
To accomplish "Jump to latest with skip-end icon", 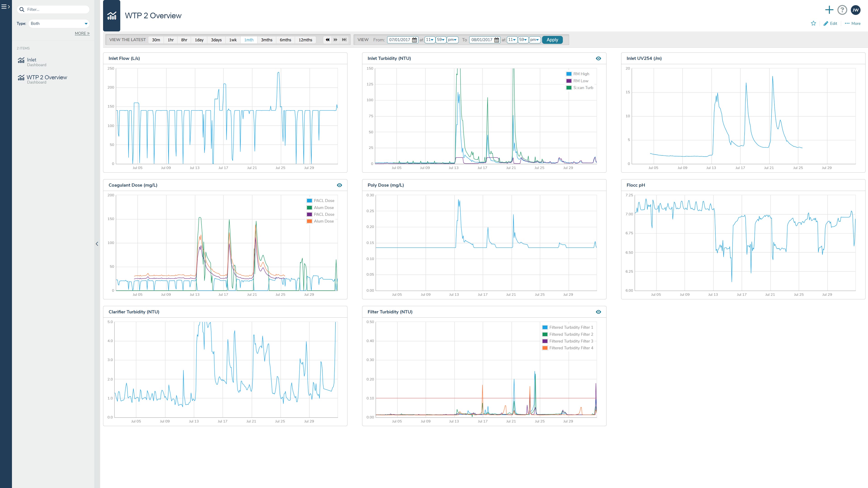I will (344, 40).
